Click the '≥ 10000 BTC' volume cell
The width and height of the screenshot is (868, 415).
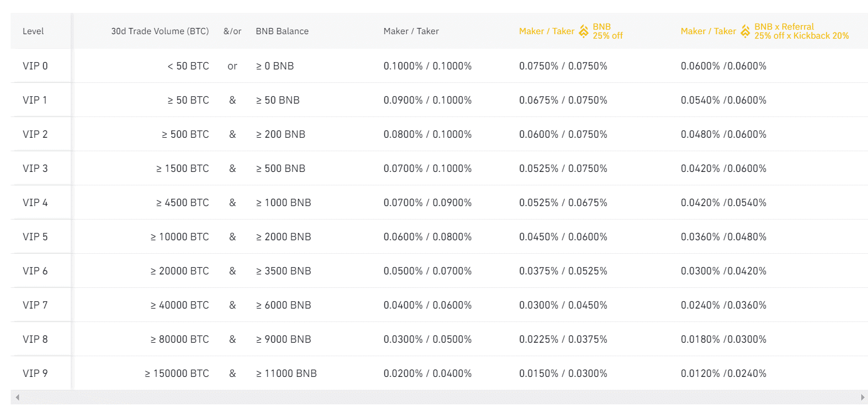pos(180,237)
